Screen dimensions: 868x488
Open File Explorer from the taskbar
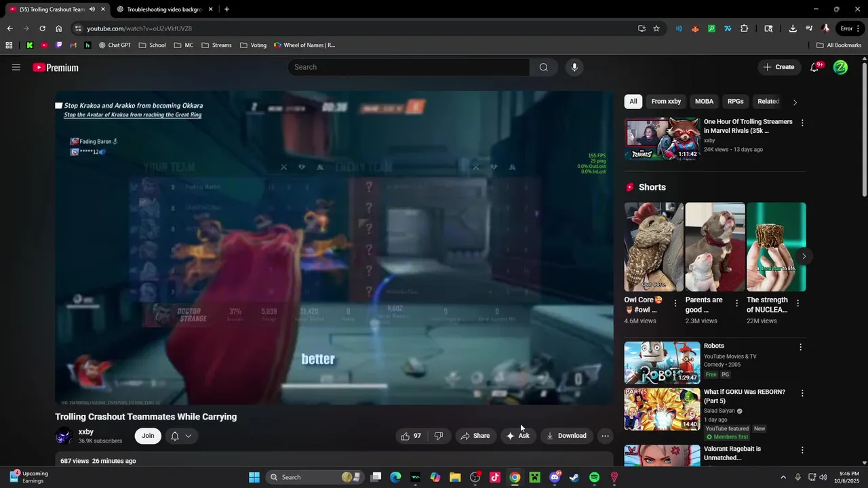coord(455,477)
